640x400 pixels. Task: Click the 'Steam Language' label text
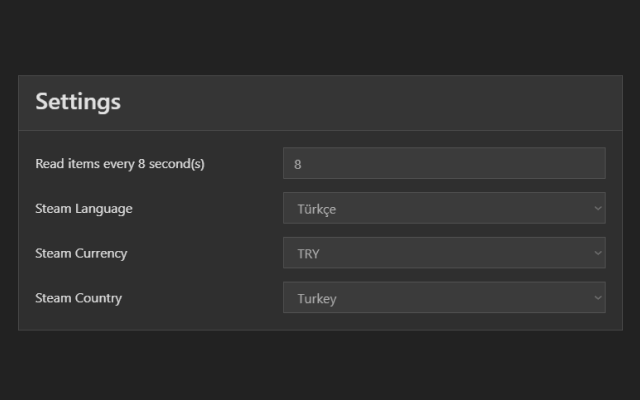pyautogui.click(x=84, y=209)
